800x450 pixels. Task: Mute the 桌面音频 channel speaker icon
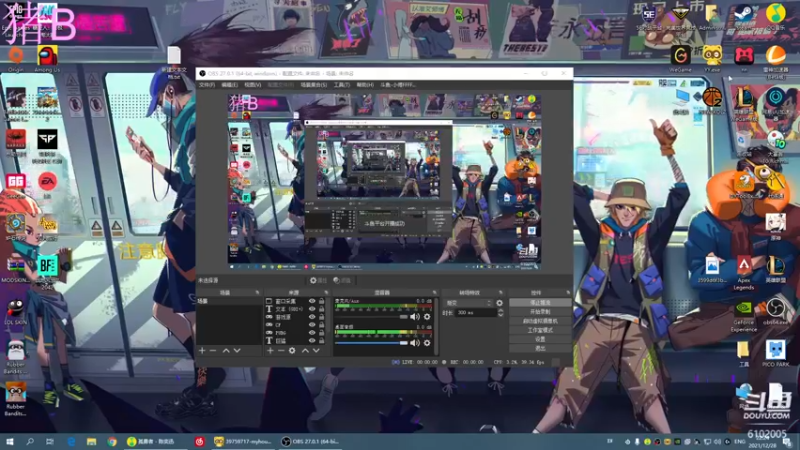[x=415, y=343]
